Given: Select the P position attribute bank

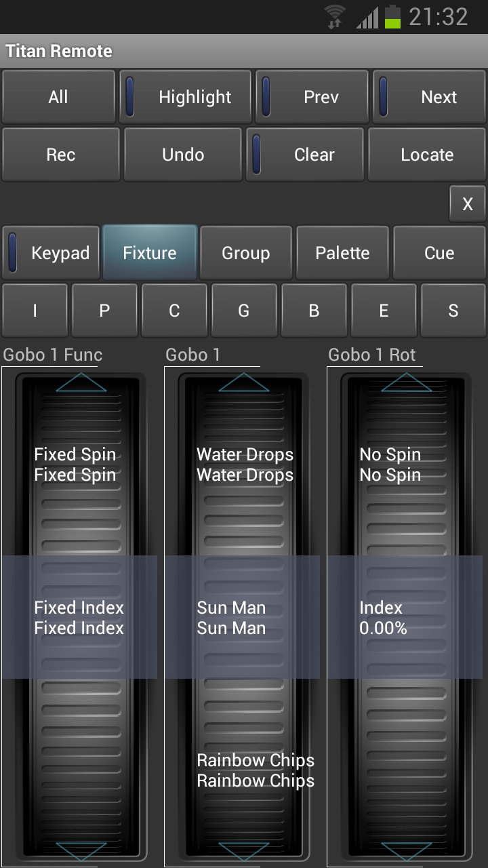Looking at the screenshot, I should (x=104, y=310).
